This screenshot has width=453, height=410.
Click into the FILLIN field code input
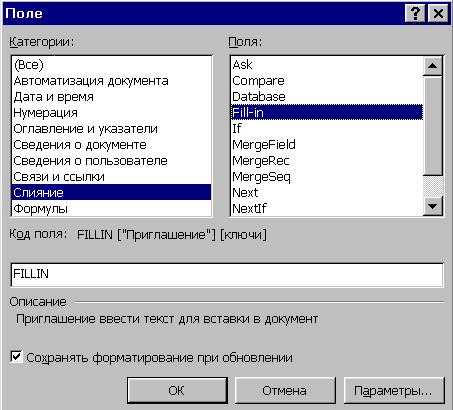pos(227,274)
